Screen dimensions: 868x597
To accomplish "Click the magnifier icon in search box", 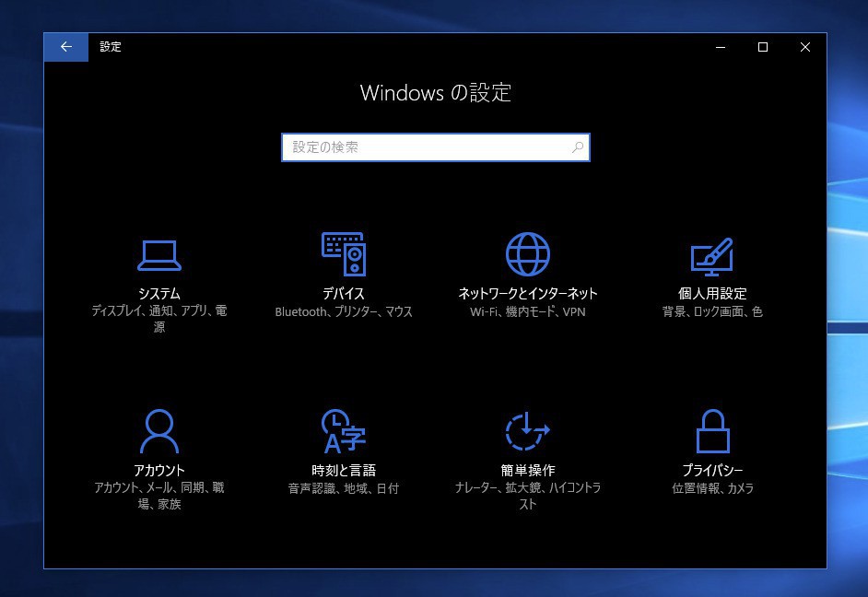I will [x=578, y=147].
